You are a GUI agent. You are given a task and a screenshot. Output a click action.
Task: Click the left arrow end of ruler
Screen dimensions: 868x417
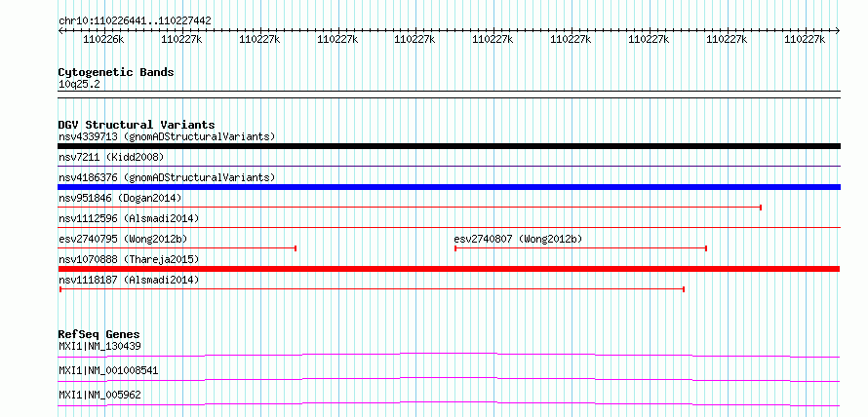point(60,31)
